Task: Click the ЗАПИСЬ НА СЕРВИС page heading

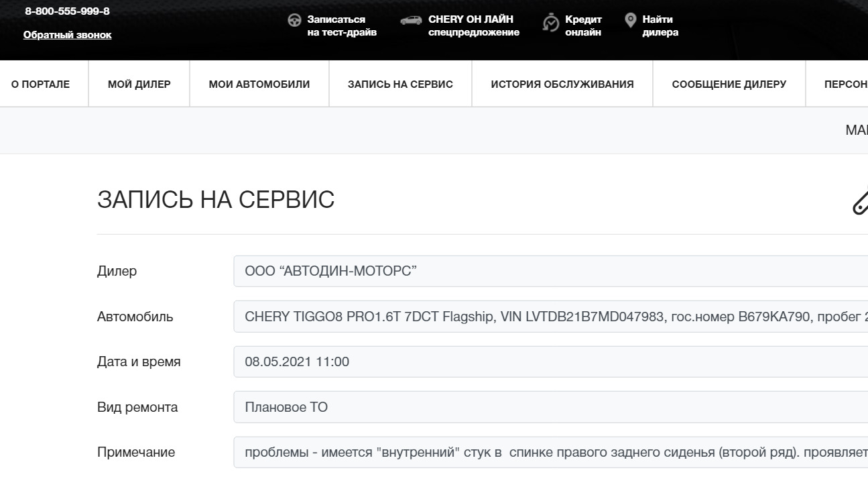Action: click(216, 200)
